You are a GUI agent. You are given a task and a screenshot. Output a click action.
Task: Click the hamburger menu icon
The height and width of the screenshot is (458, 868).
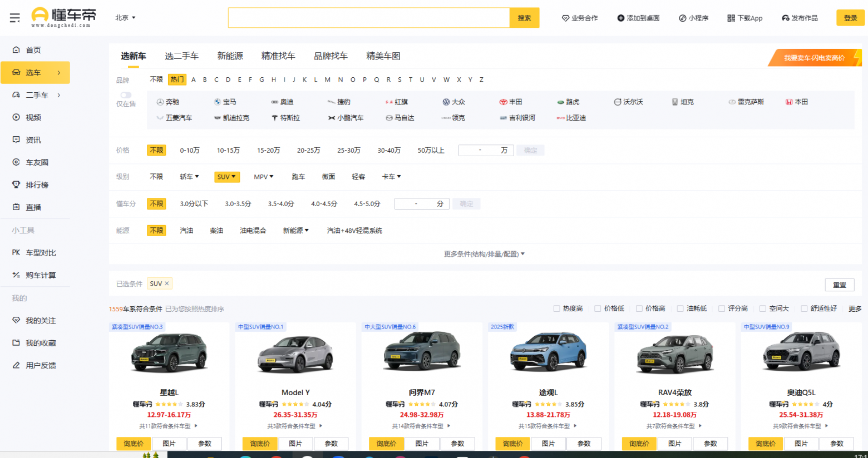pyautogui.click(x=15, y=18)
